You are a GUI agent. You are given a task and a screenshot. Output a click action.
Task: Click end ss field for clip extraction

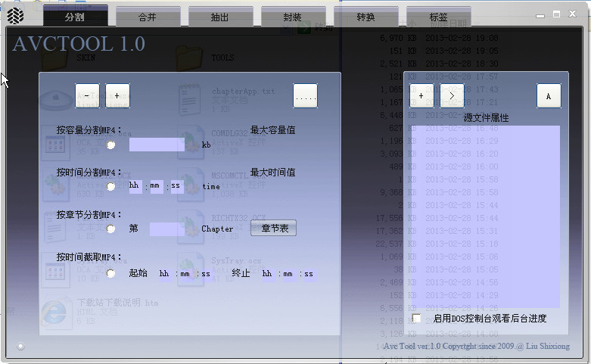(x=309, y=274)
